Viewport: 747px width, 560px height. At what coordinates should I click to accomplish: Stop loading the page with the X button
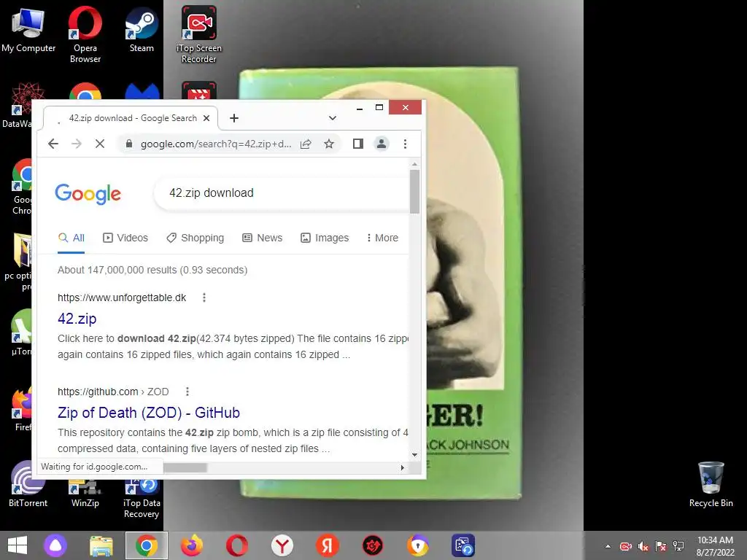pos(99,144)
